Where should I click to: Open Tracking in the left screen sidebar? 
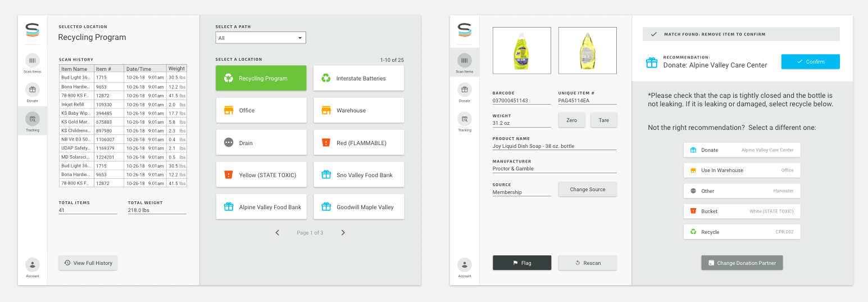33,121
